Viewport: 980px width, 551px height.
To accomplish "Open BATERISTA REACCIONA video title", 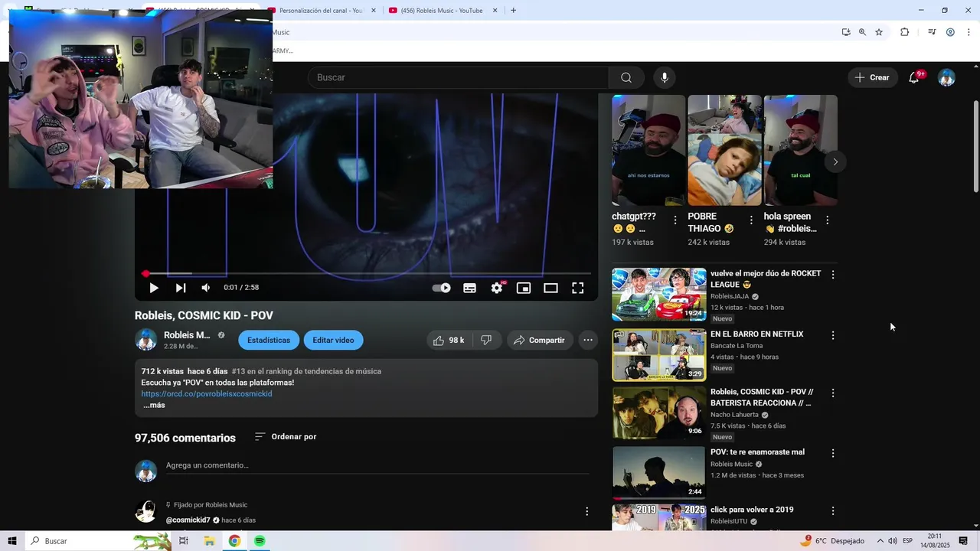I will 762,397.
